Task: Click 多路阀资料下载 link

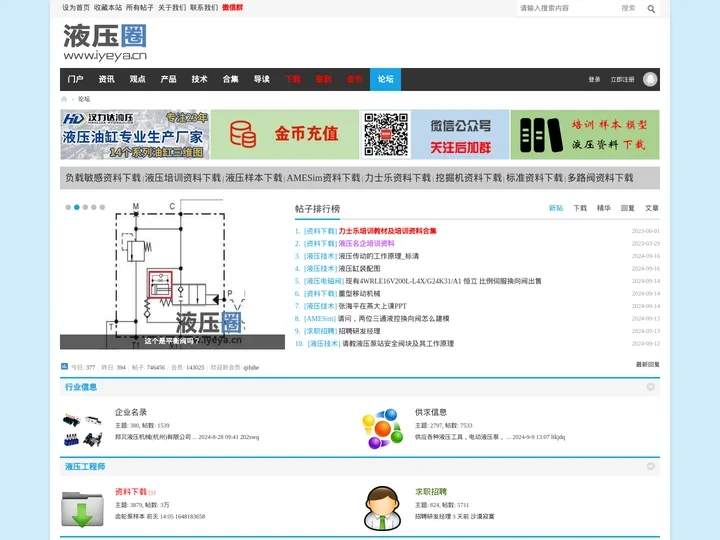Action: (600, 178)
